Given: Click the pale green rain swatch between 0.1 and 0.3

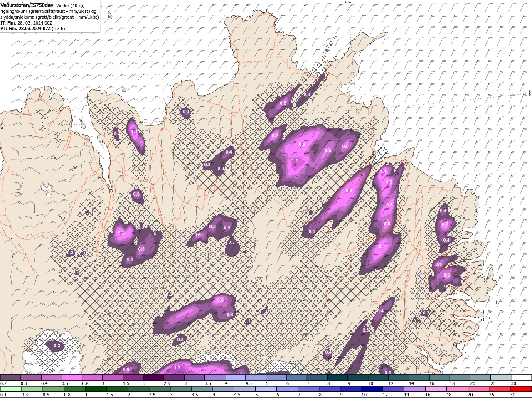Looking at the screenshot, I should click(11, 389).
